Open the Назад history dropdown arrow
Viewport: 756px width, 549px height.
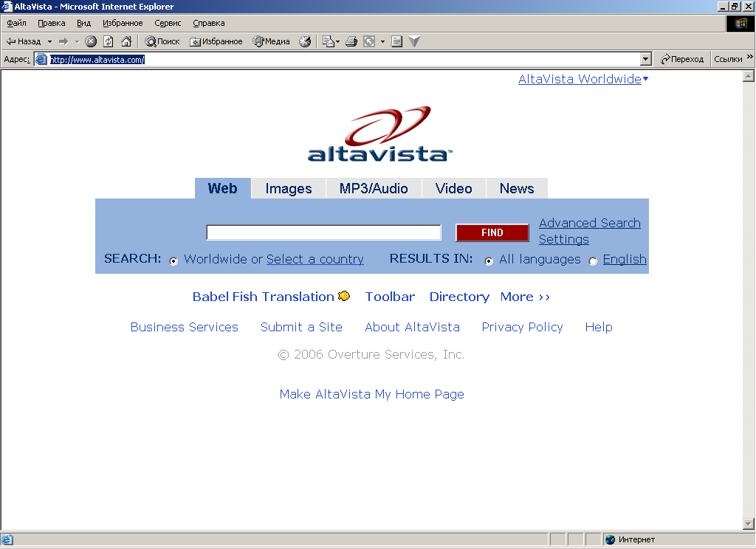[49, 41]
